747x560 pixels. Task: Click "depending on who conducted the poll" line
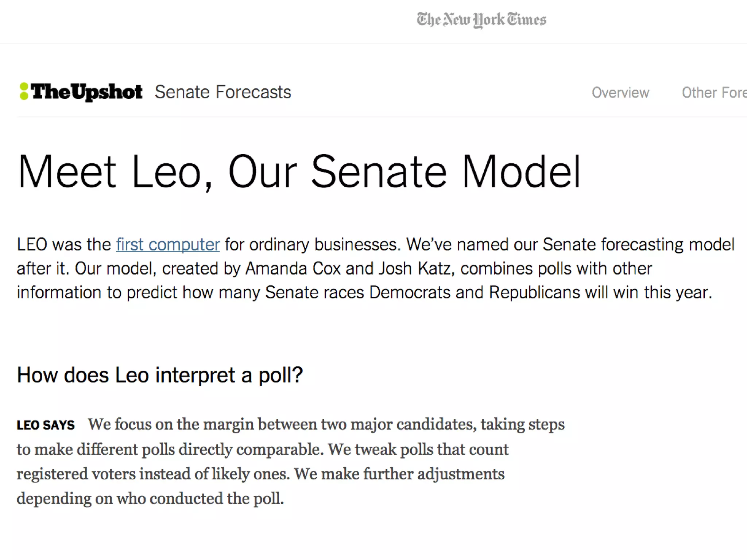point(150,498)
